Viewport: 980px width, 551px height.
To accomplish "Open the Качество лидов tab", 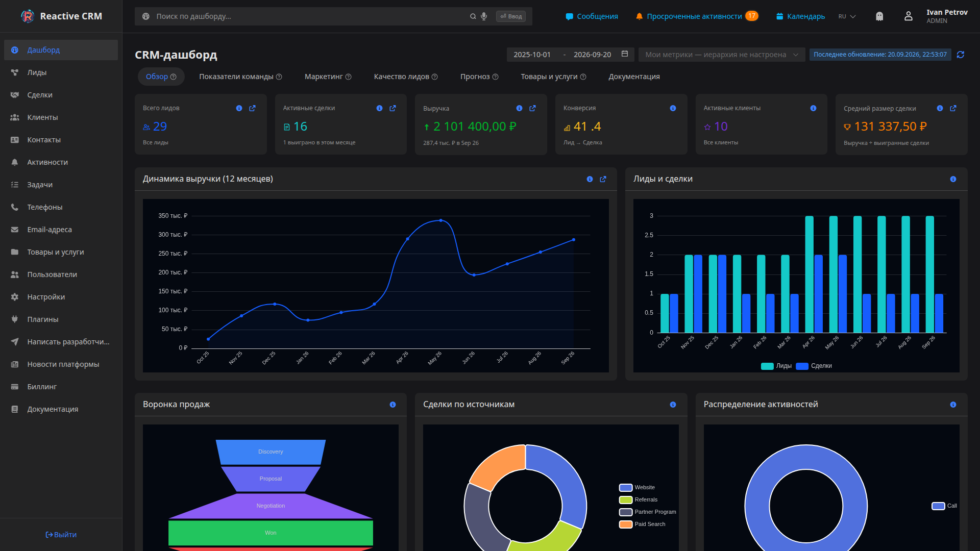I will click(406, 77).
